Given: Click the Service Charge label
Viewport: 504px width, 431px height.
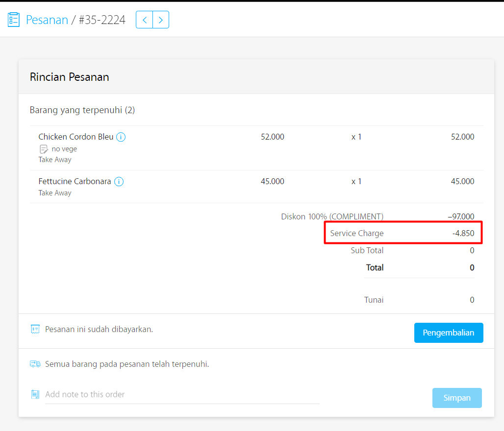Looking at the screenshot, I should (x=357, y=233).
